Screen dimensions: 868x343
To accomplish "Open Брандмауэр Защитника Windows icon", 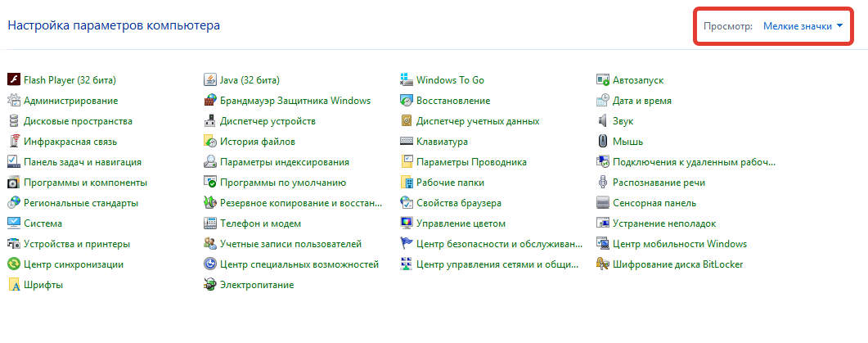I will pos(209,101).
